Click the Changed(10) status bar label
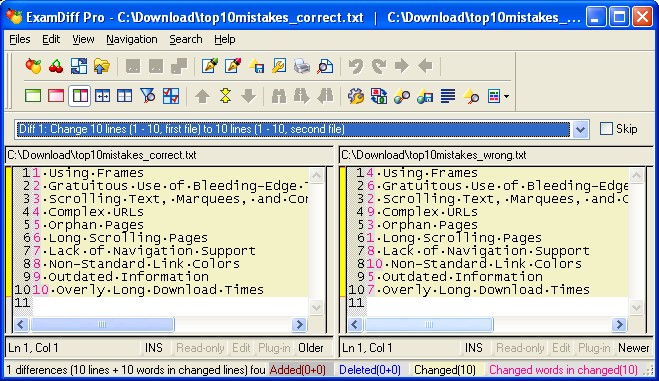 (445, 370)
